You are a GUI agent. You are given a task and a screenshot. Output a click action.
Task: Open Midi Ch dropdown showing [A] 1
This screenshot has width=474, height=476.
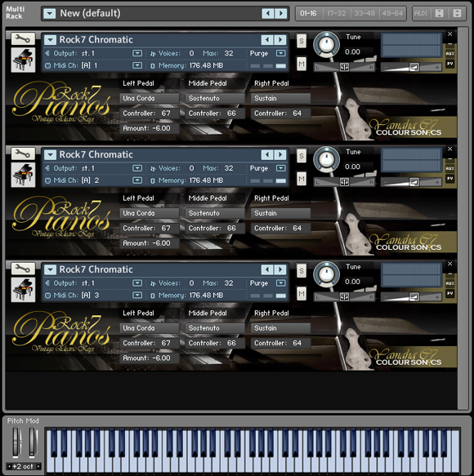point(137,65)
